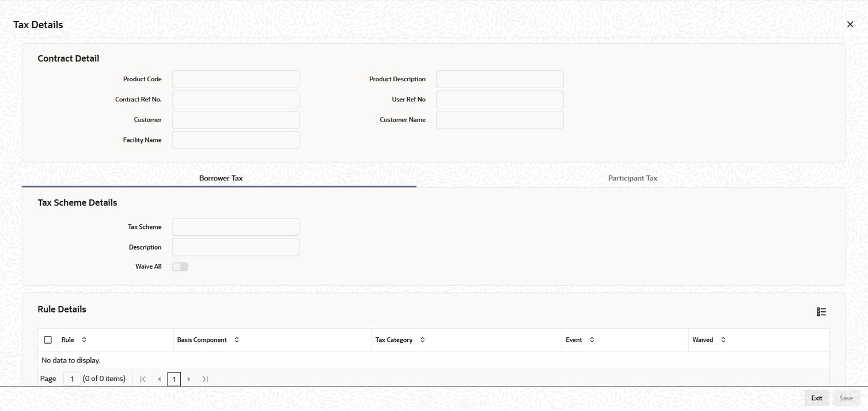Focus the Tax Scheme field
The width and height of the screenshot is (868, 411).
tap(236, 227)
